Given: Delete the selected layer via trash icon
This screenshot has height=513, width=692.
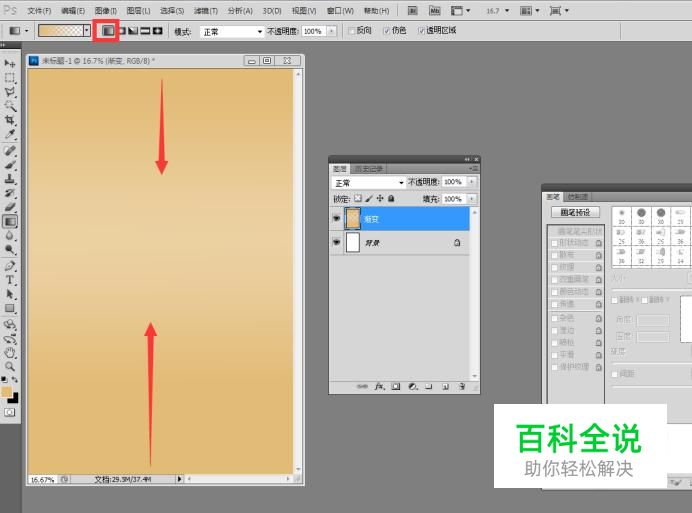Looking at the screenshot, I should tap(462, 387).
